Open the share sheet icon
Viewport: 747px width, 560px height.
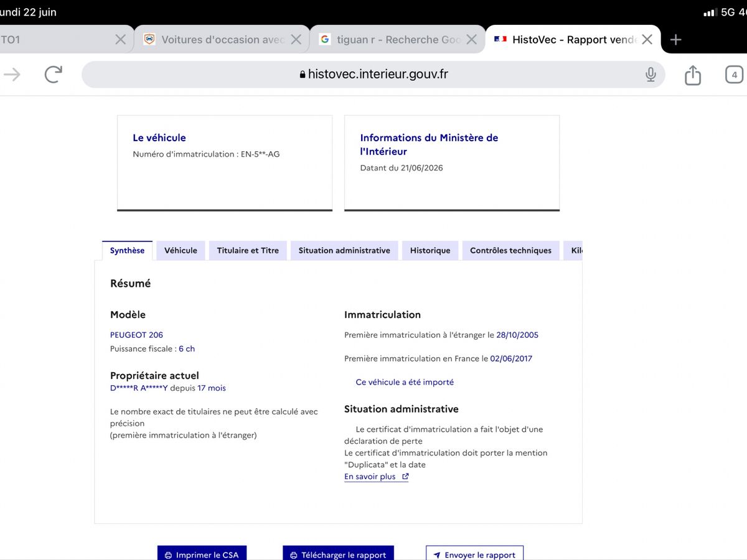(693, 75)
